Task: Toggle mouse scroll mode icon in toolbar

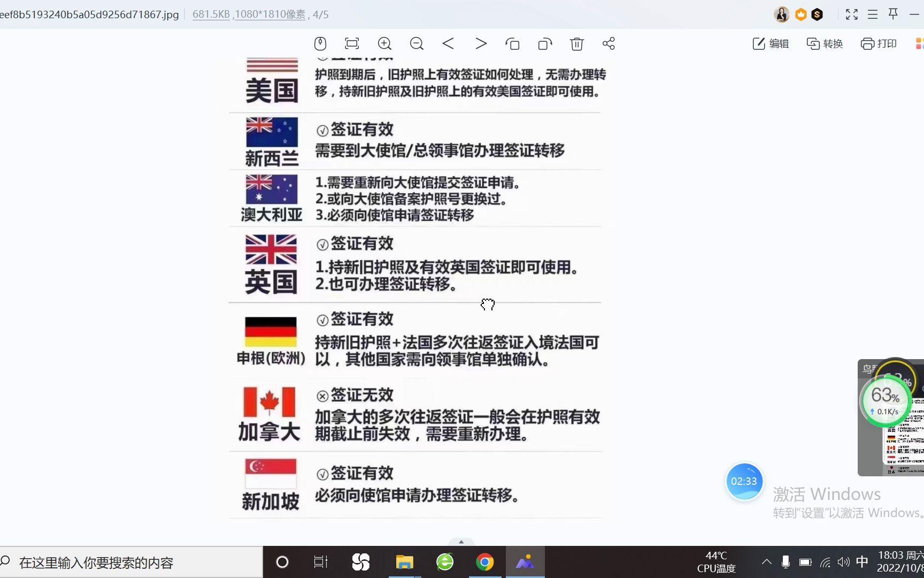Action: click(x=320, y=44)
